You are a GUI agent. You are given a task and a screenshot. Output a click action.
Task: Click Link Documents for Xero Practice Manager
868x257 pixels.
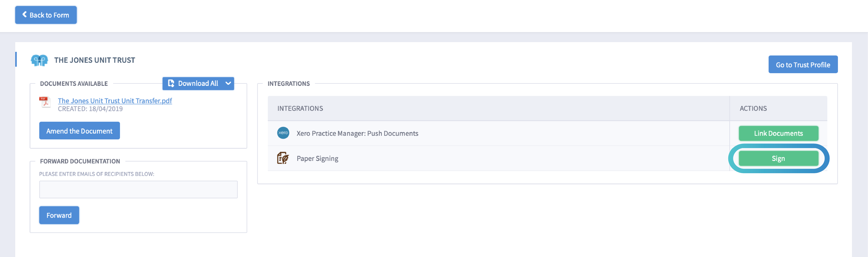pyautogui.click(x=778, y=133)
